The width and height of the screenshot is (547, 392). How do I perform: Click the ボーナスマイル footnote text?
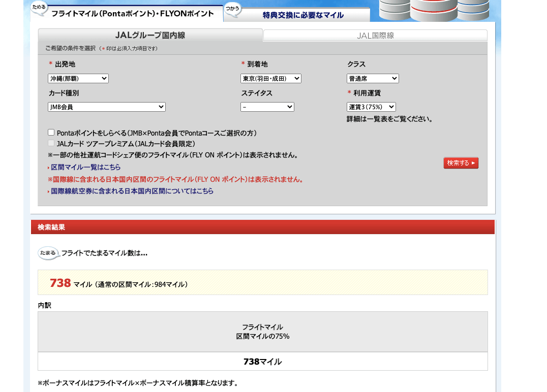point(138,383)
